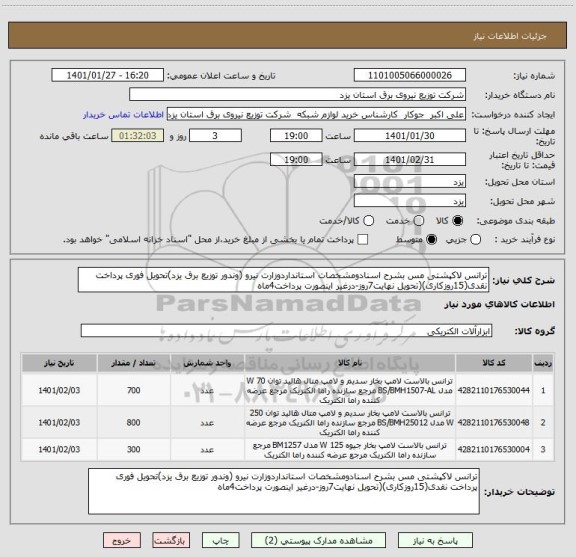
Task: Click the announcement date field 1401/01/27 - 16:20
Action: click(107, 75)
